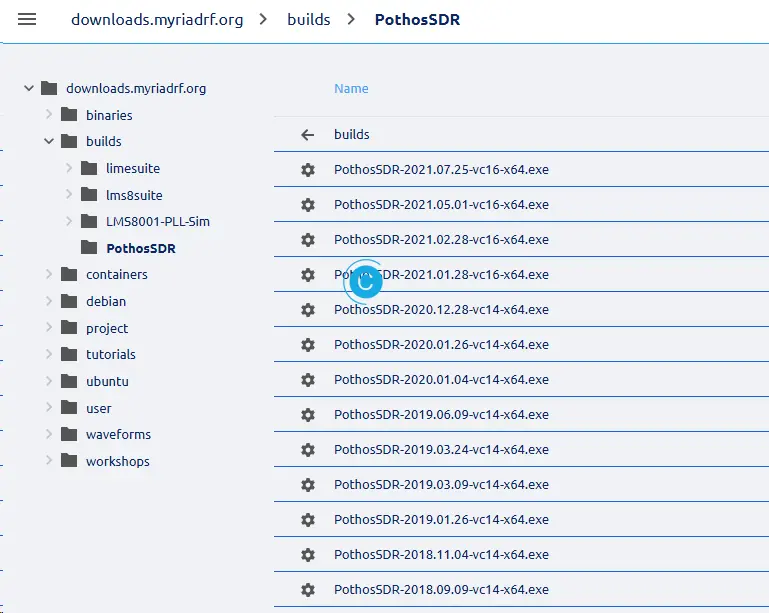The height and width of the screenshot is (613, 769).
Task: Expand the debian folder
Action: click(49, 301)
